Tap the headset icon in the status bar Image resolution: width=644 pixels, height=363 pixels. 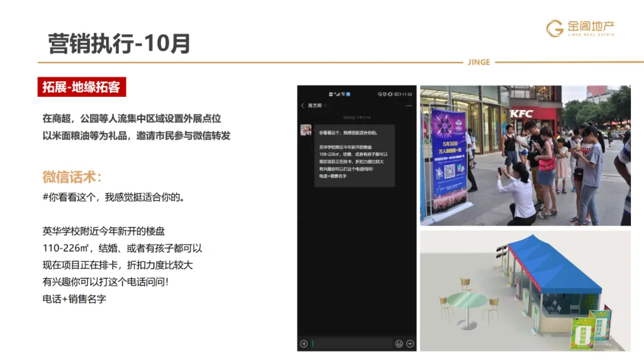[380, 94]
